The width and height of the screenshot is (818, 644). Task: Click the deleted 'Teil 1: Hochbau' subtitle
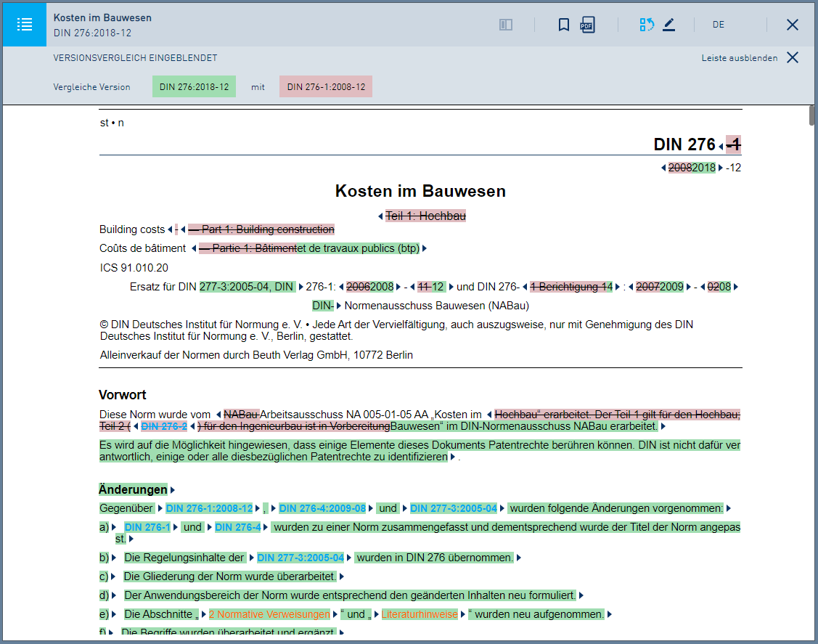coord(425,216)
